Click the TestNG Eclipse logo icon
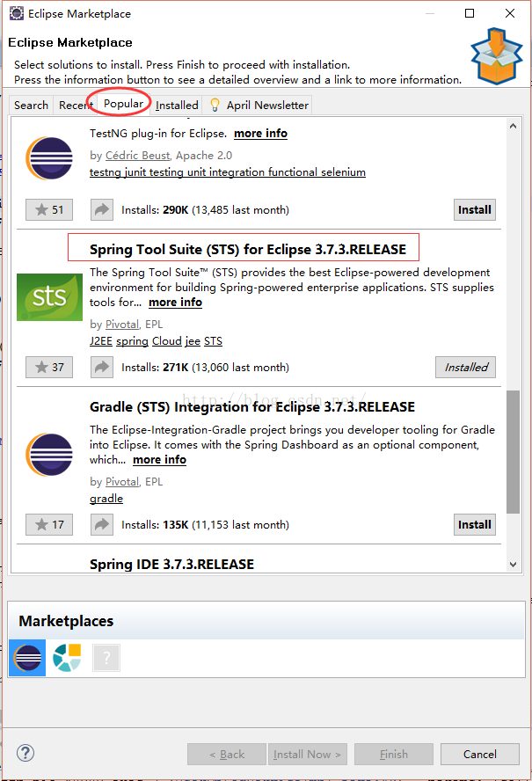The height and width of the screenshot is (781, 532). point(49,158)
